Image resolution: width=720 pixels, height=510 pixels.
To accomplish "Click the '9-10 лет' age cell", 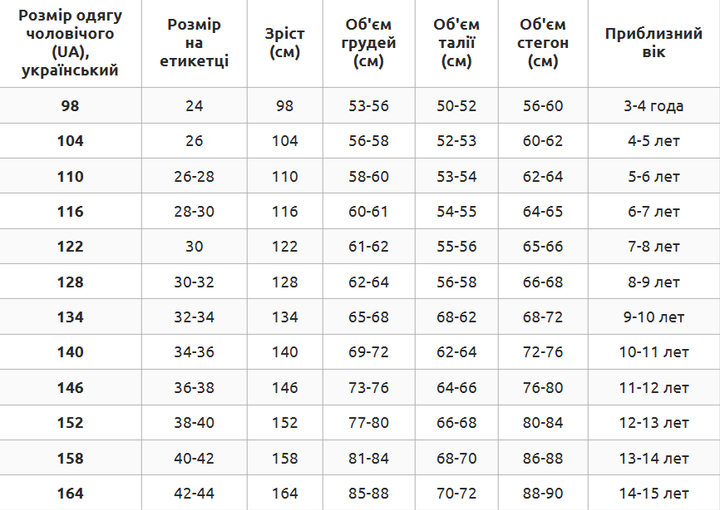I will click(x=653, y=317).
